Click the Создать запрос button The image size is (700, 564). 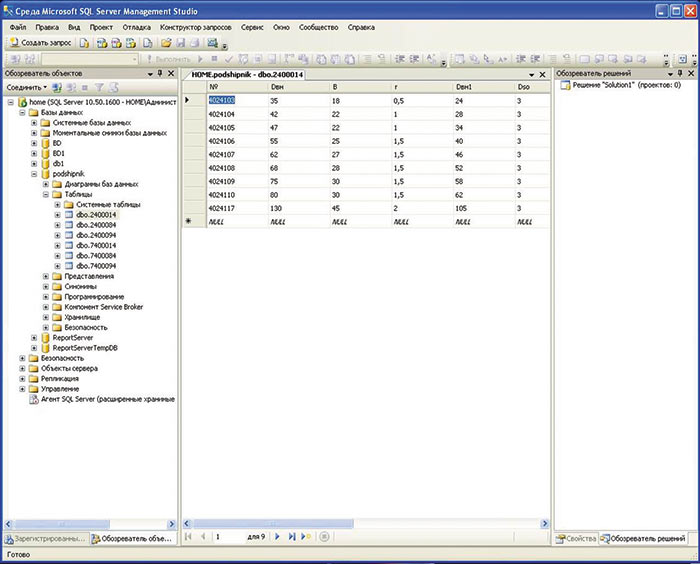coord(41,43)
